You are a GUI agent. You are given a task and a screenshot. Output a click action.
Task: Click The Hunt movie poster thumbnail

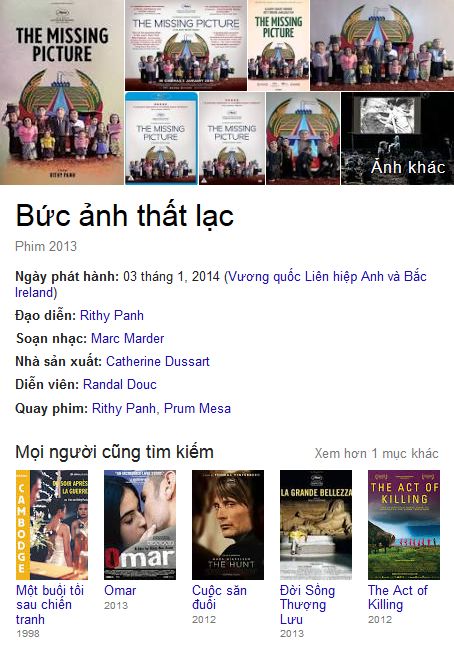[x=228, y=525]
